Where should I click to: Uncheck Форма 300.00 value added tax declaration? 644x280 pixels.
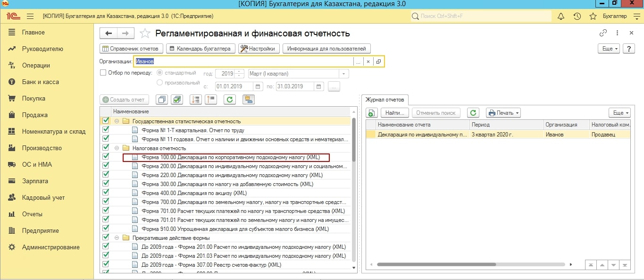106,184
